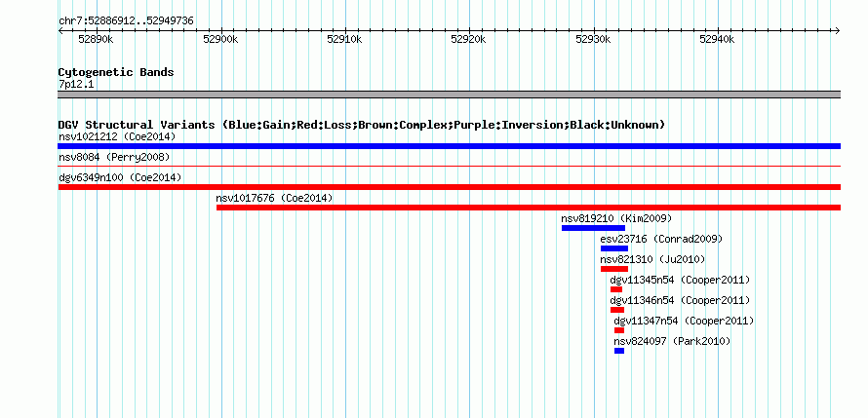
Task: Click the 52940k ruler tick label
Action: (x=718, y=39)
